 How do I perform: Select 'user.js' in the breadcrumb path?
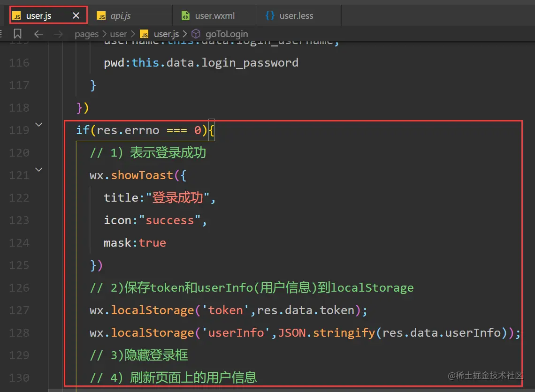166,34
